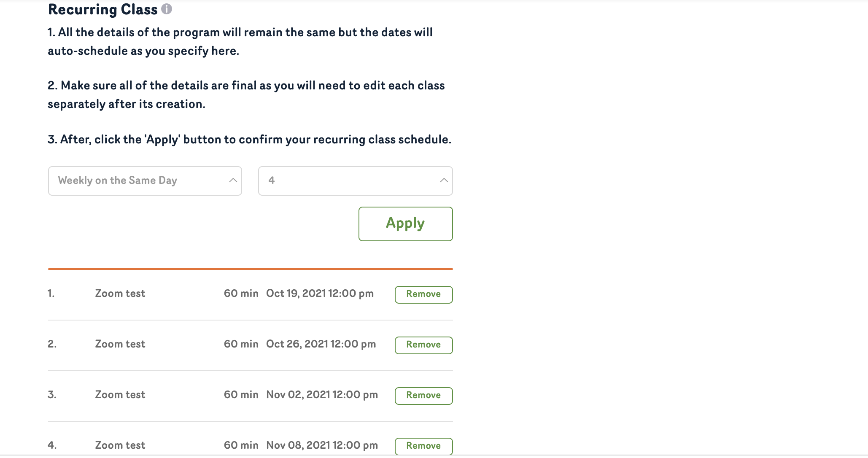Remove the Oct 19, 2021 class

pos(423,294)
